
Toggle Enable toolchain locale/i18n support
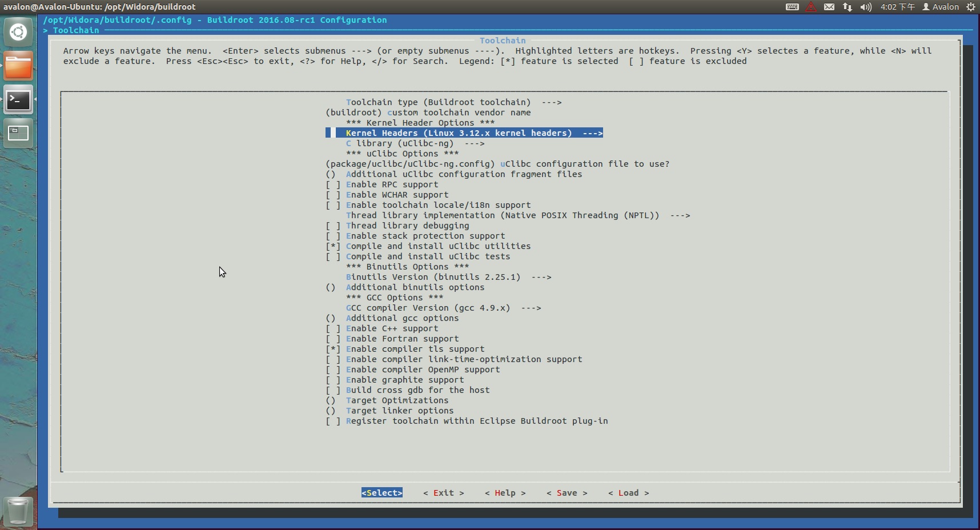[x=428, y=205]
